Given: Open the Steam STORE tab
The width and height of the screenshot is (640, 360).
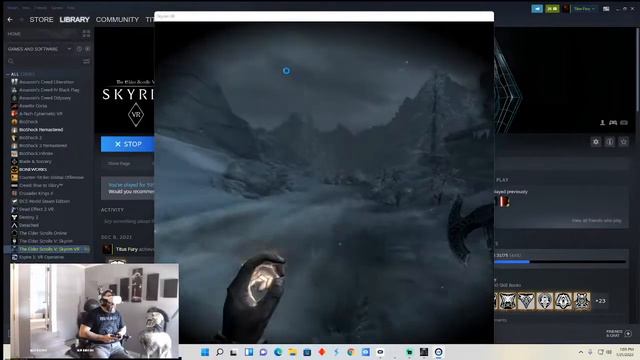Looking at the screenshot, I should [x=41, y=20].
